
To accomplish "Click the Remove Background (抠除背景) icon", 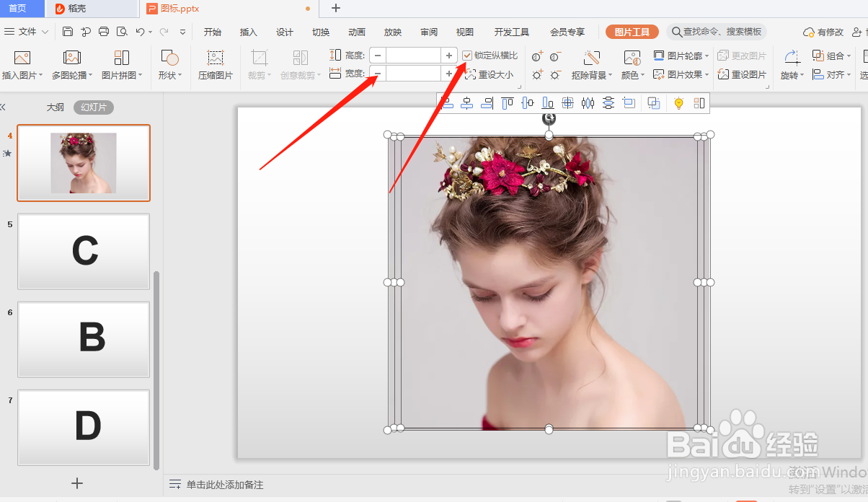I will (592, 58).
